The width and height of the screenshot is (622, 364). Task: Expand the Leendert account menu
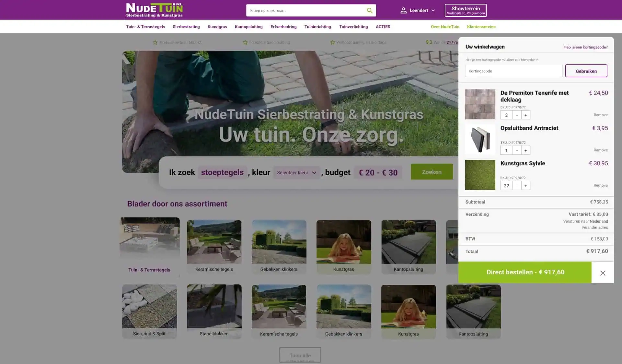pyautogui.click(x=433, y=10)
